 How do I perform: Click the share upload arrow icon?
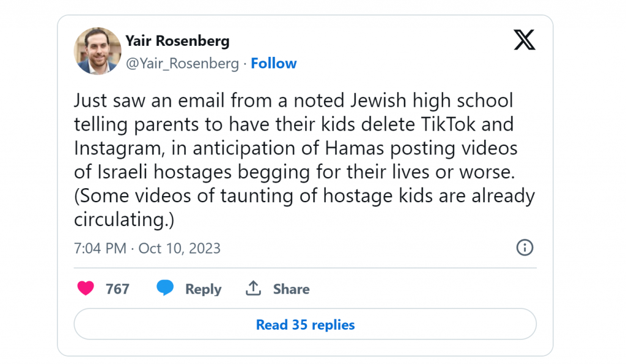[253, 288]
